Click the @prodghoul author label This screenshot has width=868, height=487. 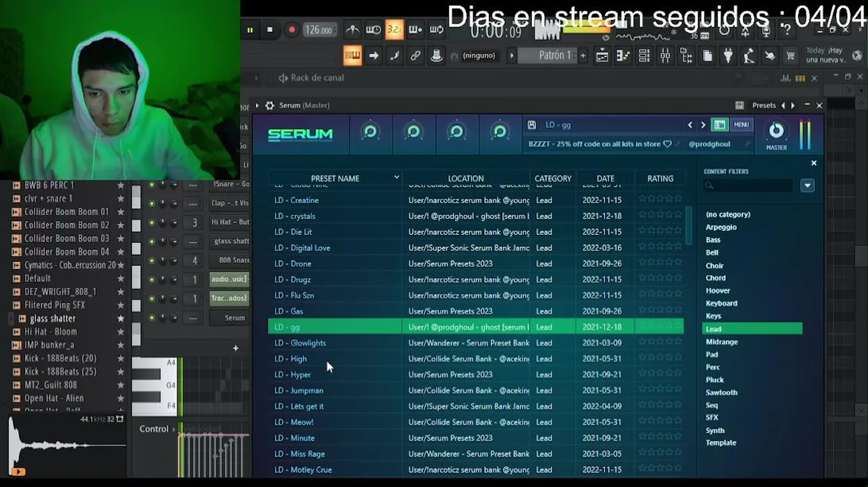[709, 144]
